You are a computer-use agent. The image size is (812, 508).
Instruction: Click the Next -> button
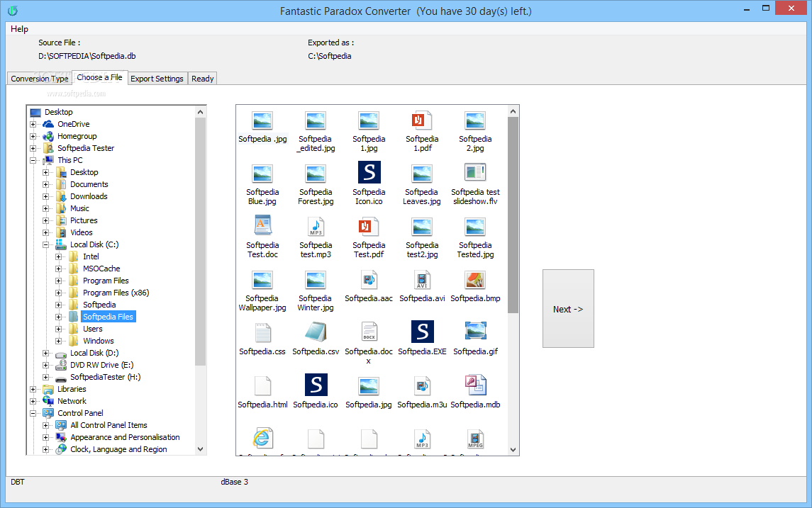coord(568,309)
